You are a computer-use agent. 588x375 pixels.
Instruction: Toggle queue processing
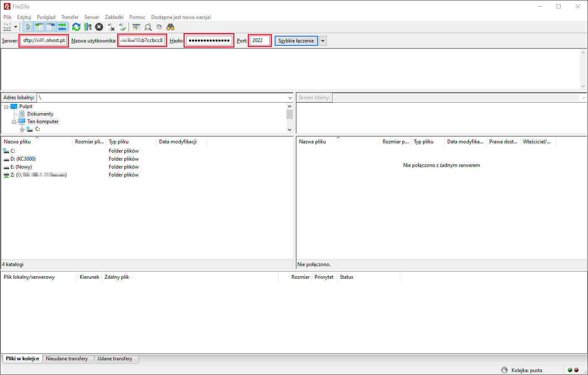88,26
